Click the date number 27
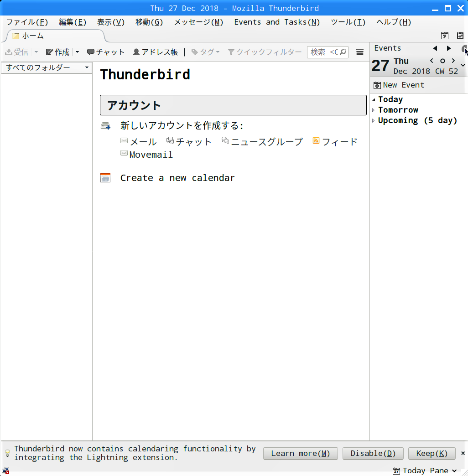The height and width of the screenshot is (476, 468). coord(380,66)
